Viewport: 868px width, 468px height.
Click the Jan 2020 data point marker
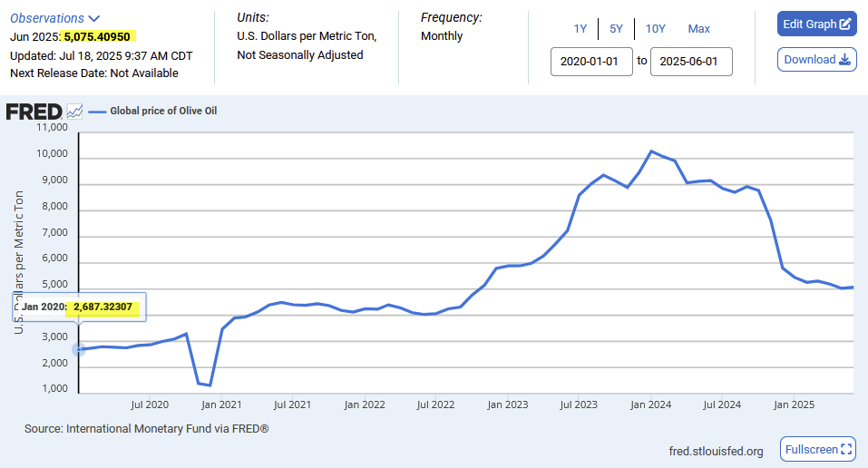[x=79, y=349]
